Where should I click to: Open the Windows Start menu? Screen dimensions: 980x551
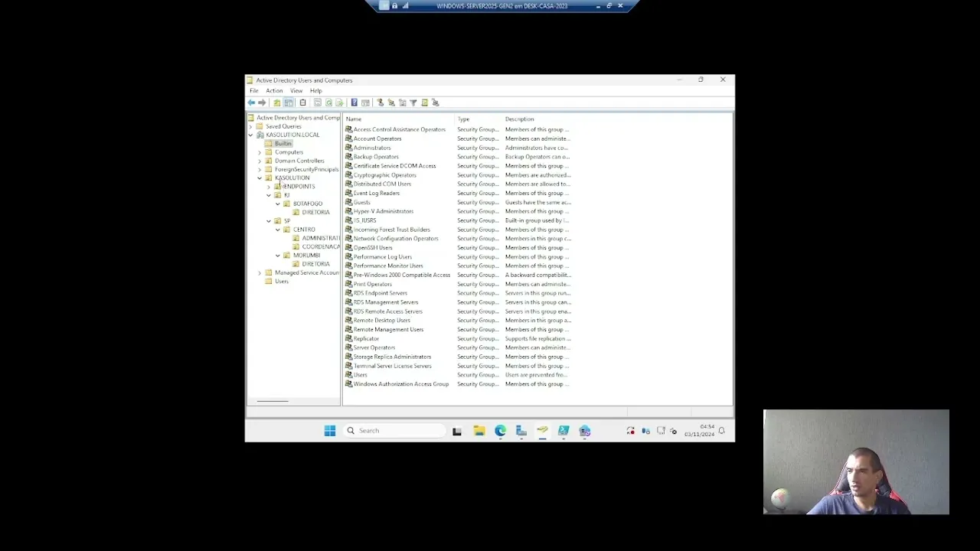coord(330,431)
